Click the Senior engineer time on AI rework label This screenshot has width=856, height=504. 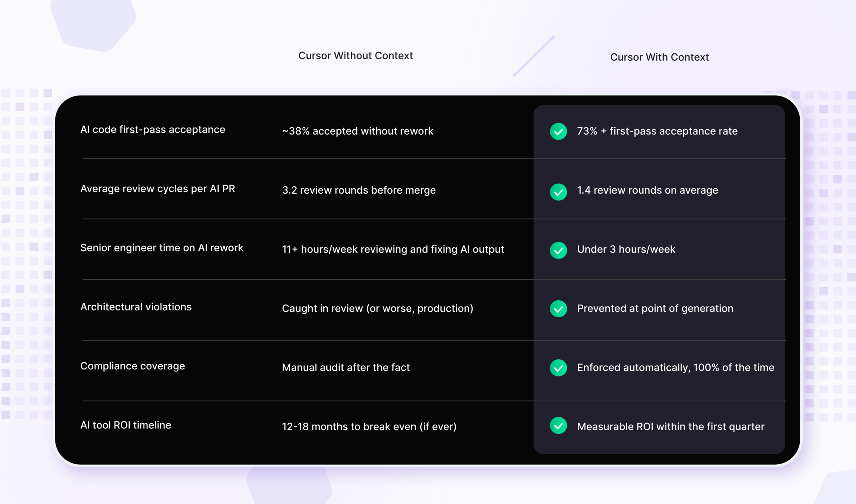point(162,248)
